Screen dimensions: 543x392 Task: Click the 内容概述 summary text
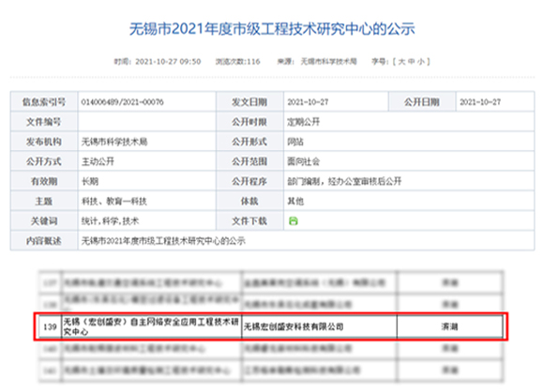163,241
